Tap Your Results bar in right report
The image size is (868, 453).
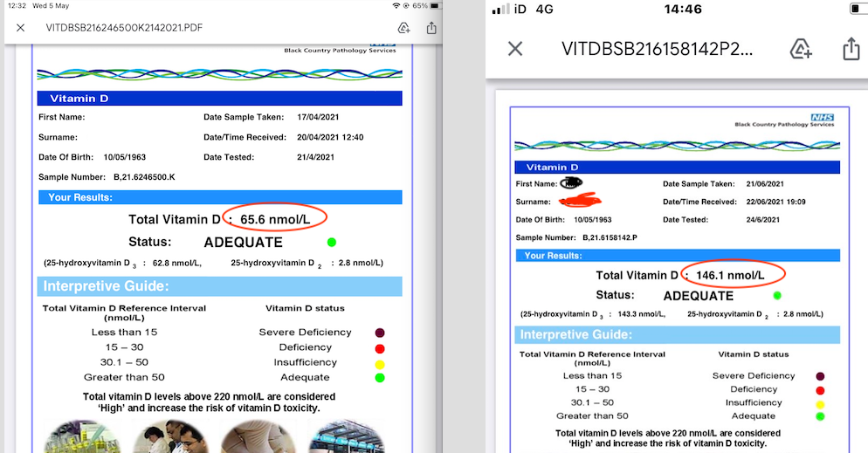click(678, 256)
